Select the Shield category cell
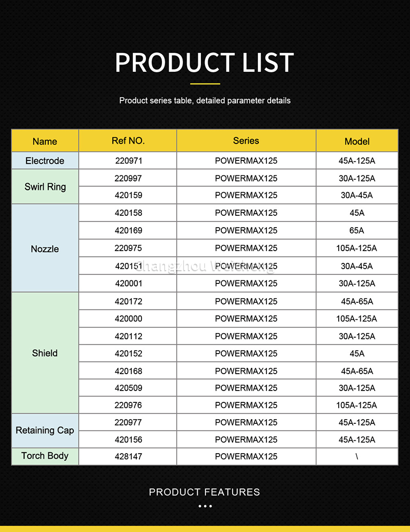 [x=45, y=353]
